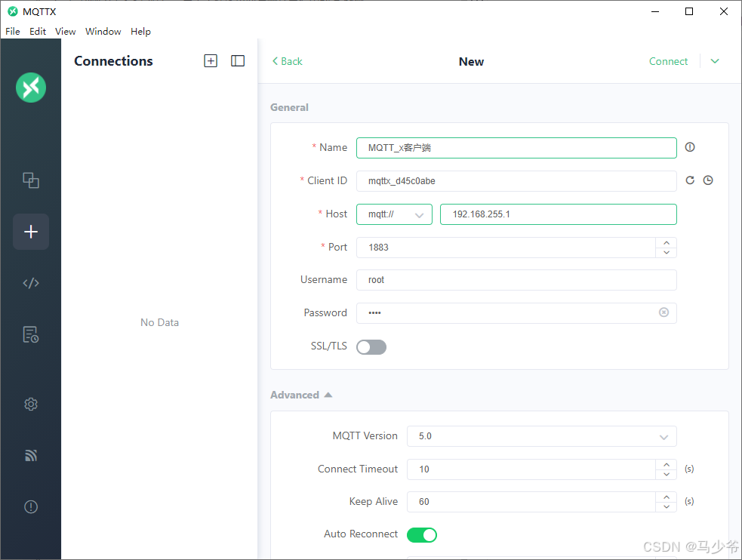Open the MQTT Version 5.0 dropdown
742x560 pixels.
542,436
